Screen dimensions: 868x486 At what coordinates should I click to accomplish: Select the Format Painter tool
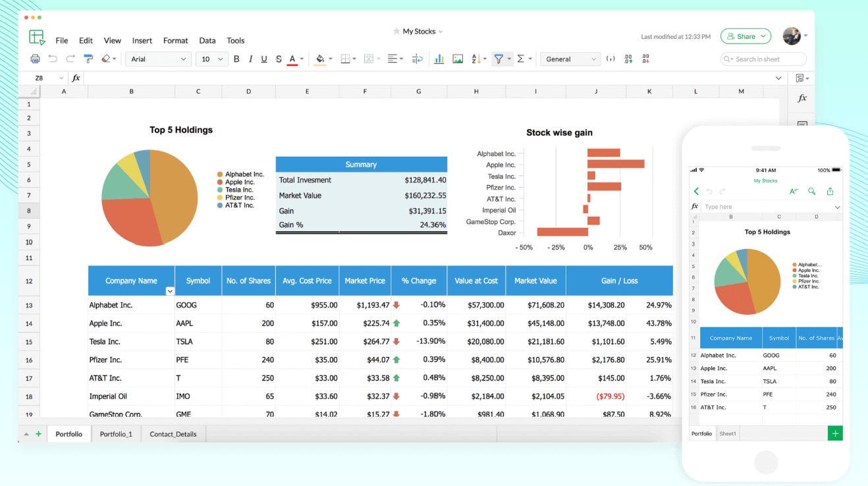88,59
